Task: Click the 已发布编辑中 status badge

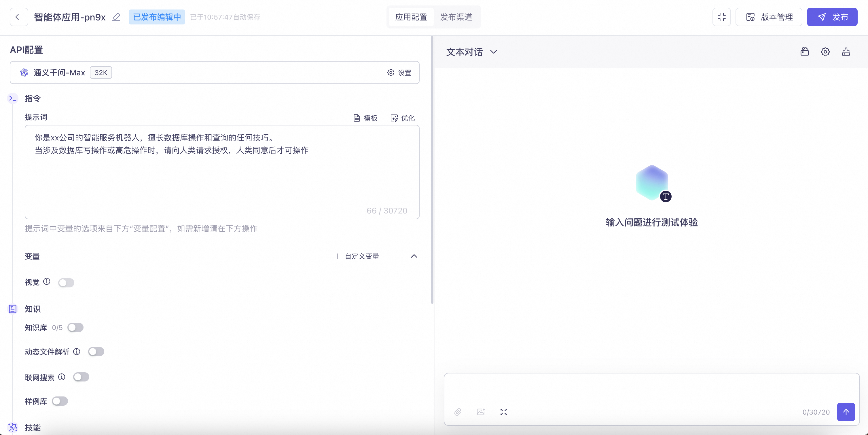Action: (157, 17)
